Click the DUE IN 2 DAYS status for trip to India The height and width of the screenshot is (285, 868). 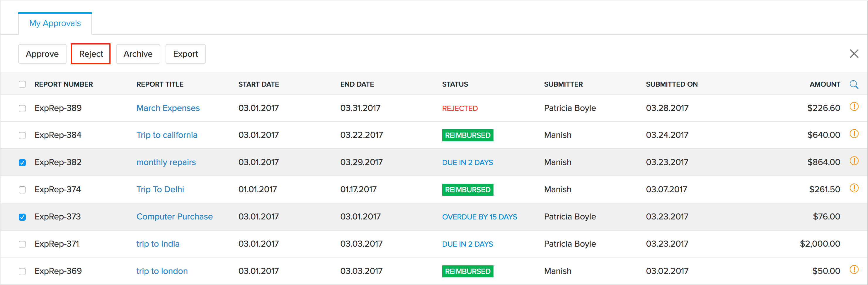pyautogui.click(x=467, y=244)
